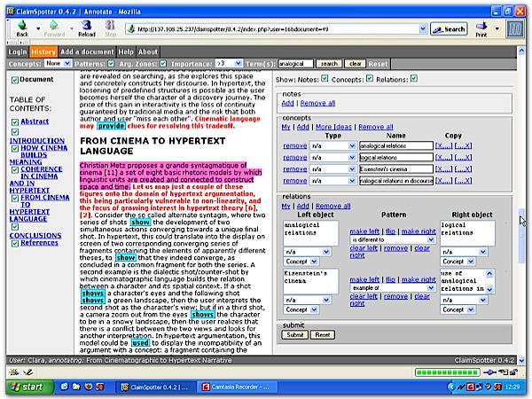532x399 pixels.
Task: Open Concept dropdown under analogical relations left object
Action: click(301, 262)
